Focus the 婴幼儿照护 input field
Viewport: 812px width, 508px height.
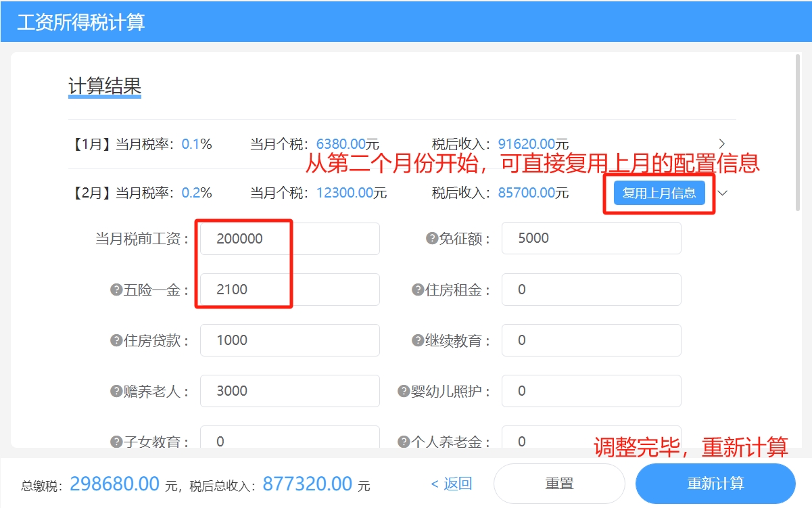point(591,391)
